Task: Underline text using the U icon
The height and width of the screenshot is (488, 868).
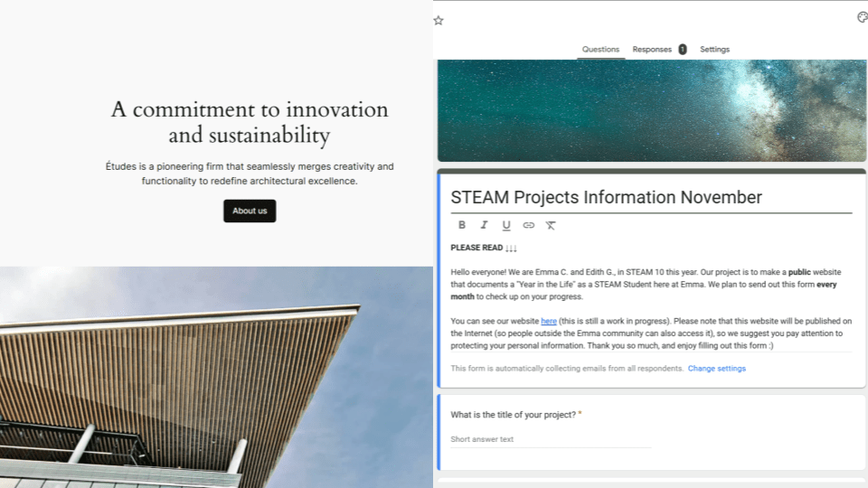Action: tap(506, 225)
